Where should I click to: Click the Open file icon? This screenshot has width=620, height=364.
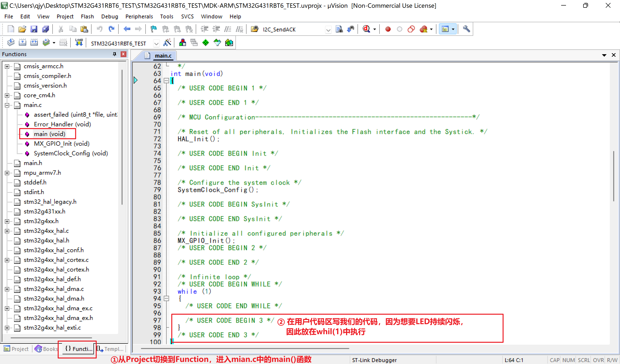coord(22,29)
